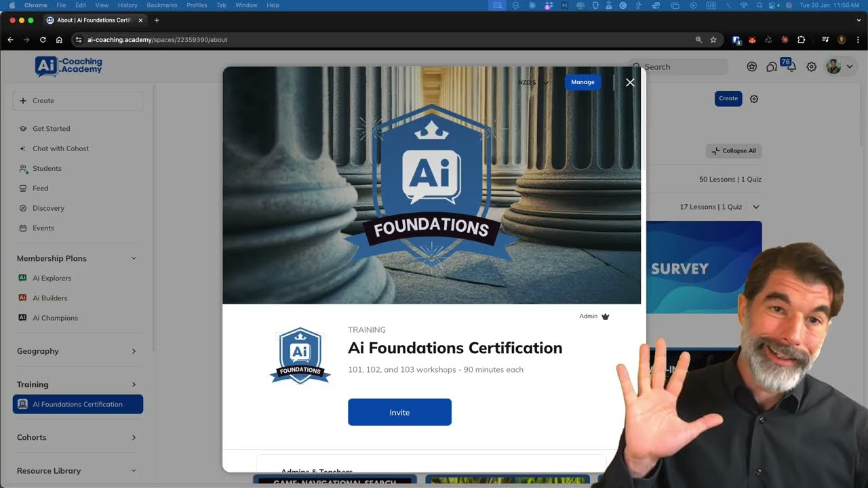This screenshot has height=488, width=868.
Task: Open notifications bell with 76 badge
Action: [x=790, y=66]
